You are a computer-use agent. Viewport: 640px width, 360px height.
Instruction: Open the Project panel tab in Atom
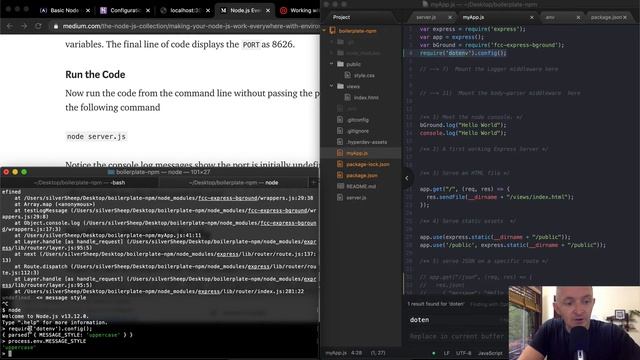[x=342, y=17]
